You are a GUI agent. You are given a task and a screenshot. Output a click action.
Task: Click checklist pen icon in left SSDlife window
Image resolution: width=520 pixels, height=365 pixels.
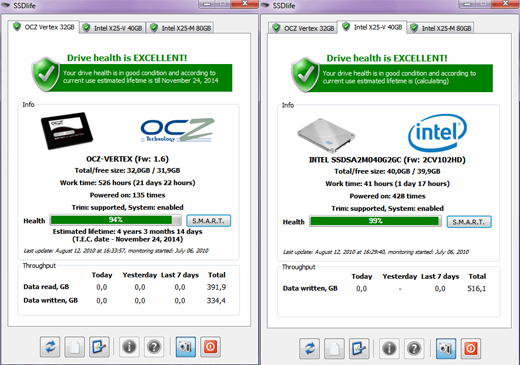click(99, 347)
